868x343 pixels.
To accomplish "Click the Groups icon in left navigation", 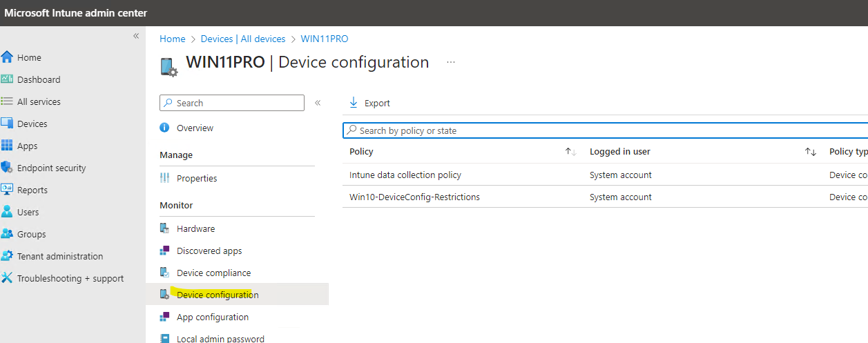I will pyautogui.click(x=7, y=234).
